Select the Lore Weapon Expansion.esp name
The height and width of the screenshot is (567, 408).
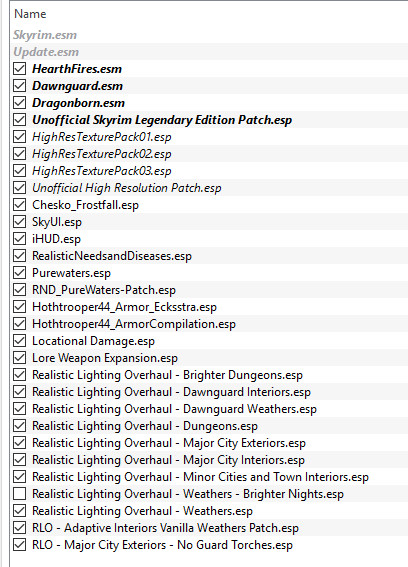coord(105,358)
